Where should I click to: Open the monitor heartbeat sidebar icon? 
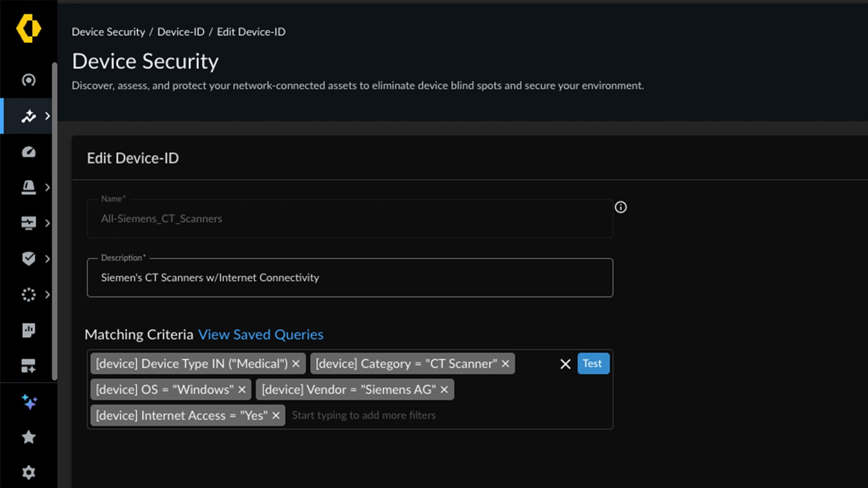(x=28, y=223)
